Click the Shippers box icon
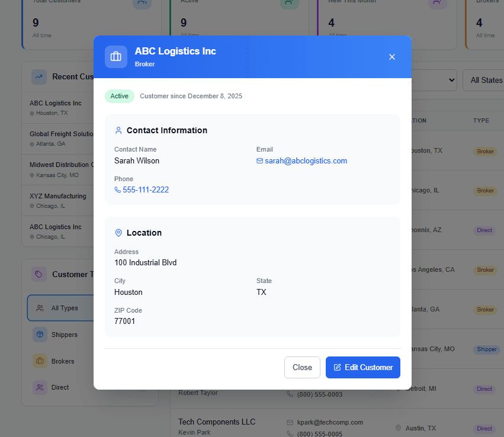 click(40, 335)
